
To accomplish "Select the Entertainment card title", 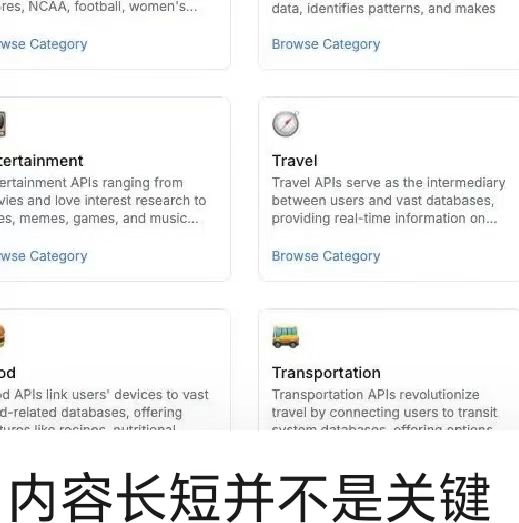I will click(x=41, y=161).
